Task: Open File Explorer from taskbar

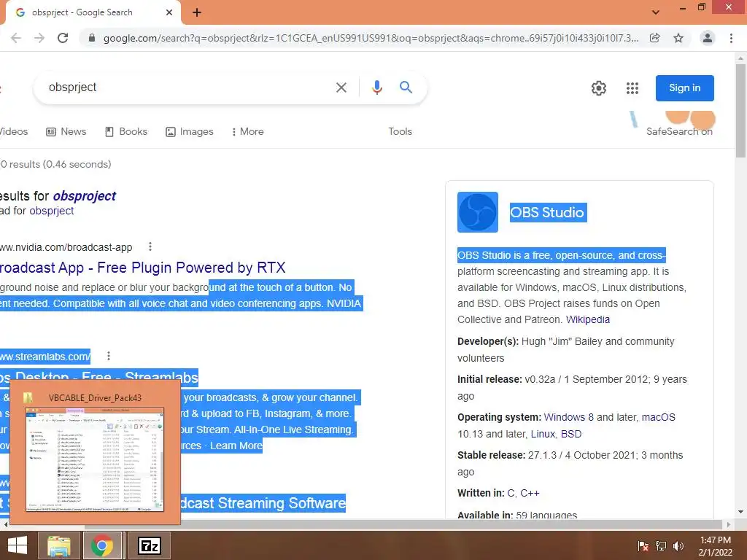Action: [x=60, y=545]
